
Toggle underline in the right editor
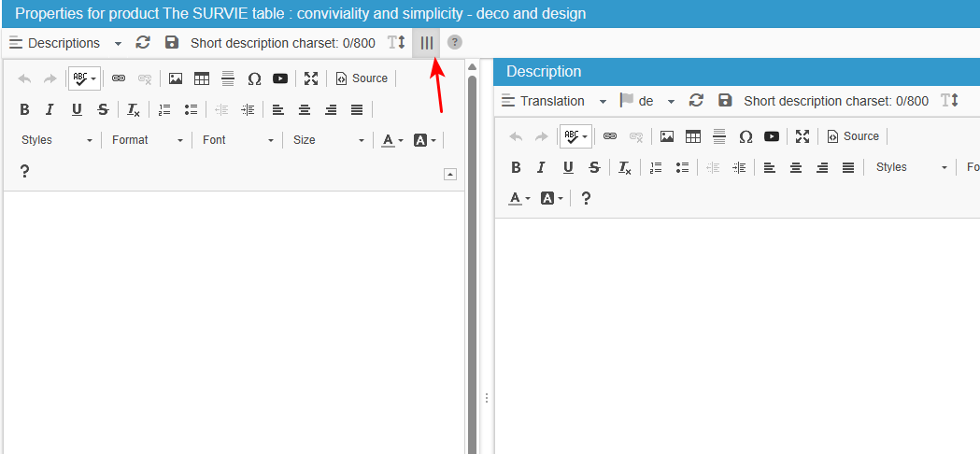[568, 167]
